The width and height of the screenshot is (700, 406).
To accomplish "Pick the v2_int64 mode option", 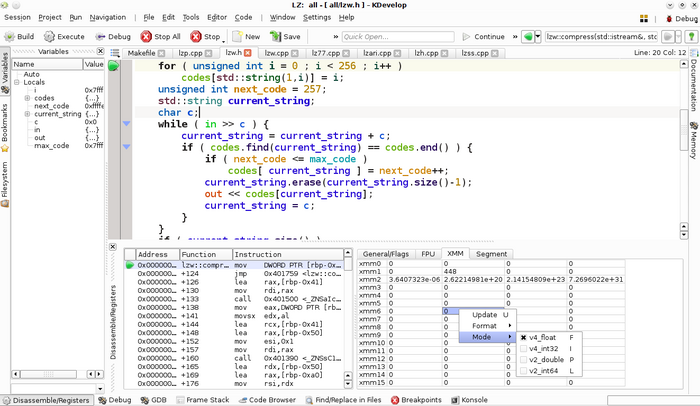I will (546, 371).
